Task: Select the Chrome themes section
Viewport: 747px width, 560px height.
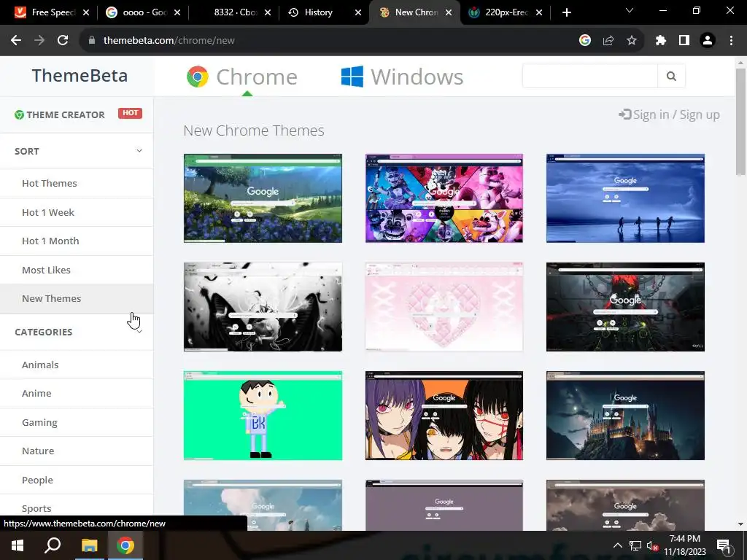Action: 242,77
